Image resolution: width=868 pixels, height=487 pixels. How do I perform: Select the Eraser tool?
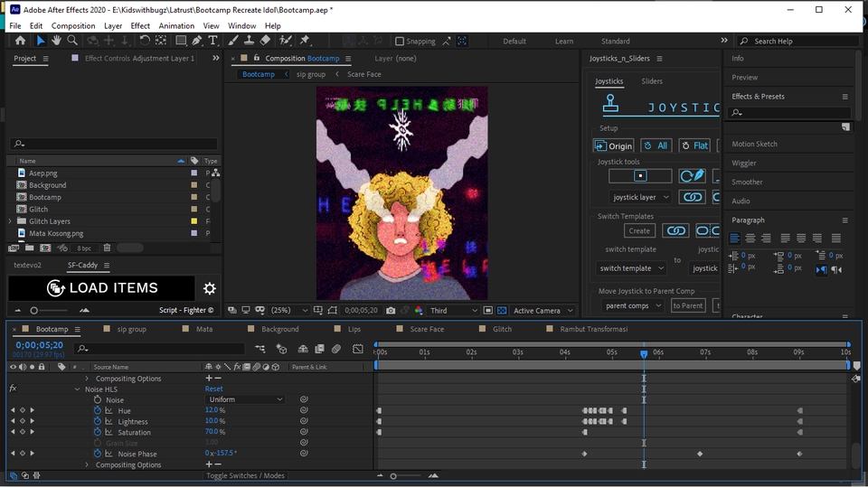265,41
